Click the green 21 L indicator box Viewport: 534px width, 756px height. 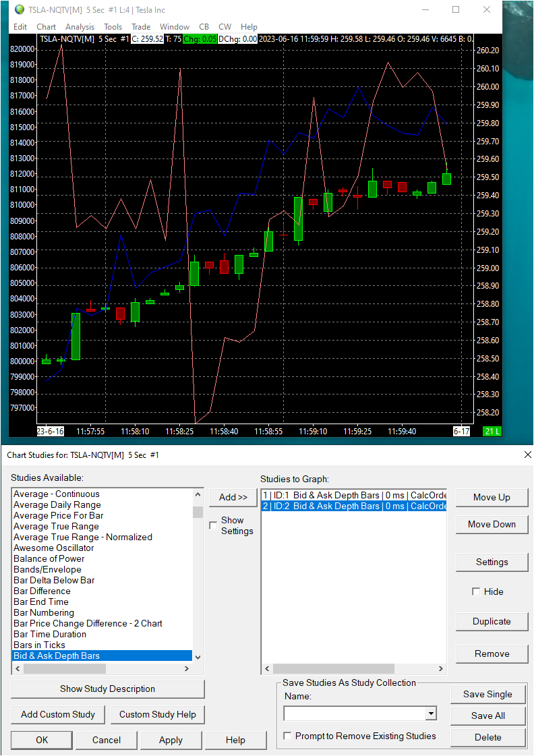[x=492, y=432]
